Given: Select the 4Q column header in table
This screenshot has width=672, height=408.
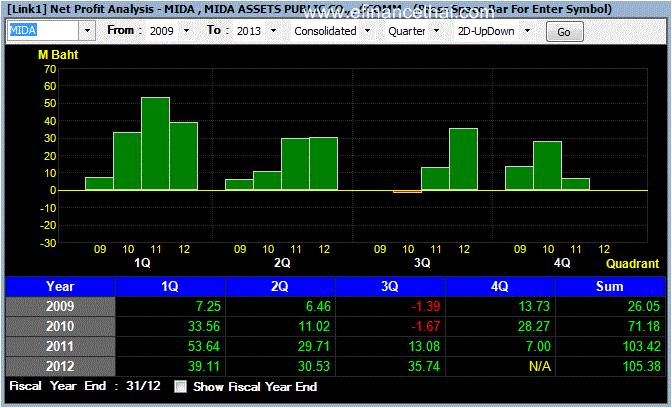Looking at the screenshot, I should pyautogui.click(x=500, y=286).
